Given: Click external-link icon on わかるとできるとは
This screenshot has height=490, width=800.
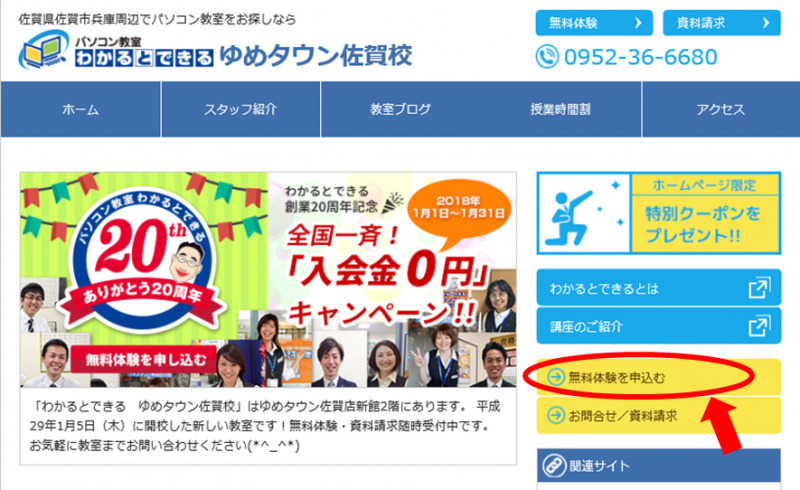Looking at the screenshot, I should (x=760, y=288).
